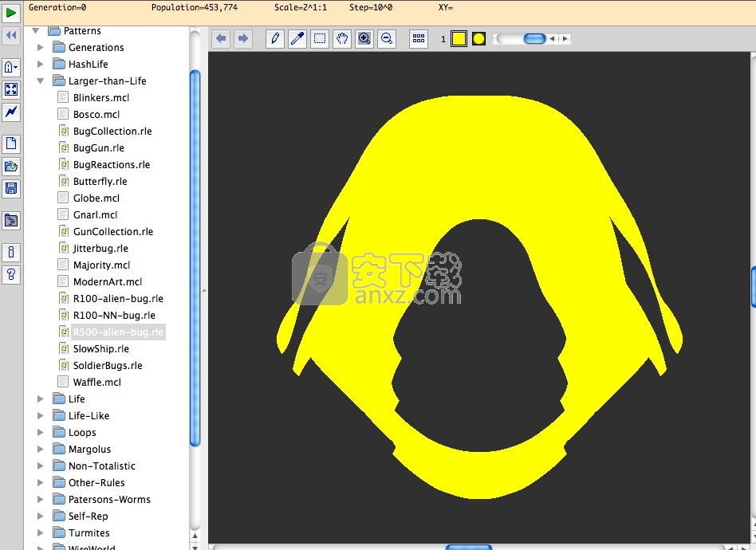Image resolution: width=756 pixels, height=550 pixels.
Task: Collapse the Patterns root folder
Action: [35, 31]
